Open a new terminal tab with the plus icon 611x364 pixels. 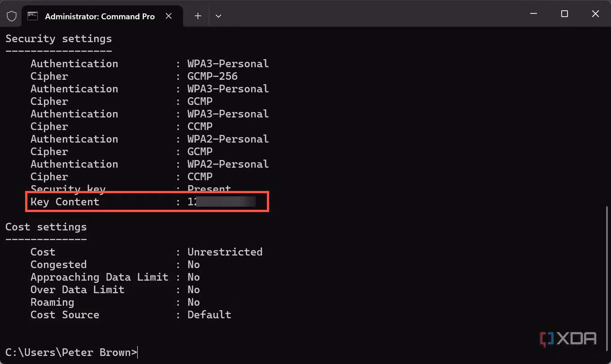coord(198,16)
